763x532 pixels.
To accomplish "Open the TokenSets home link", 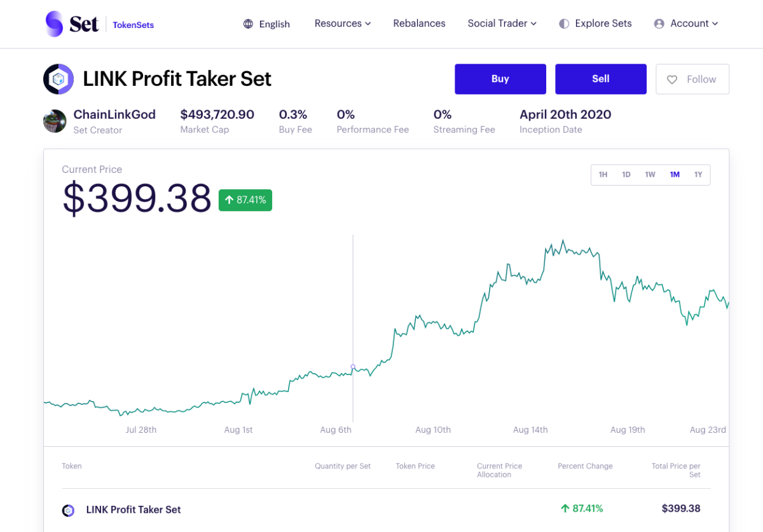I will (x=133, y=25).
